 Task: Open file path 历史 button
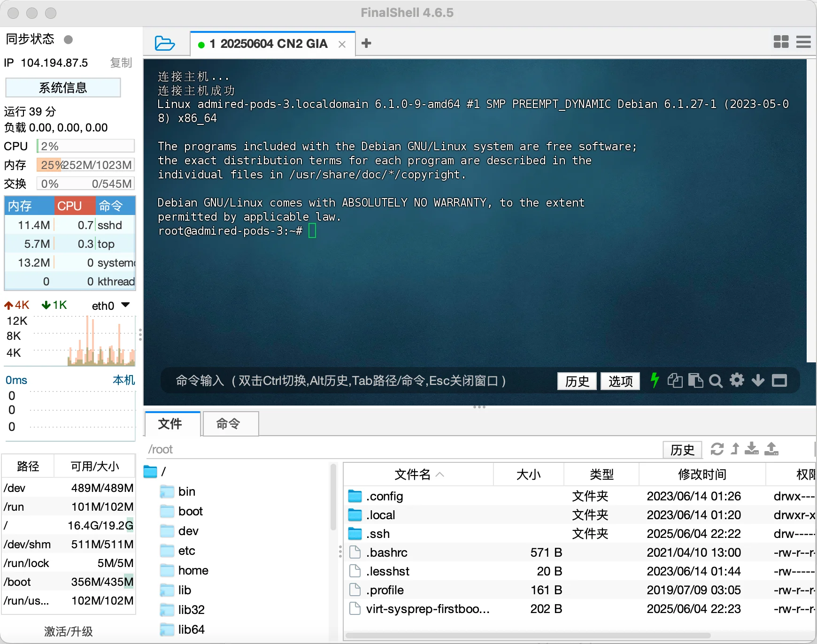point(682,449)
